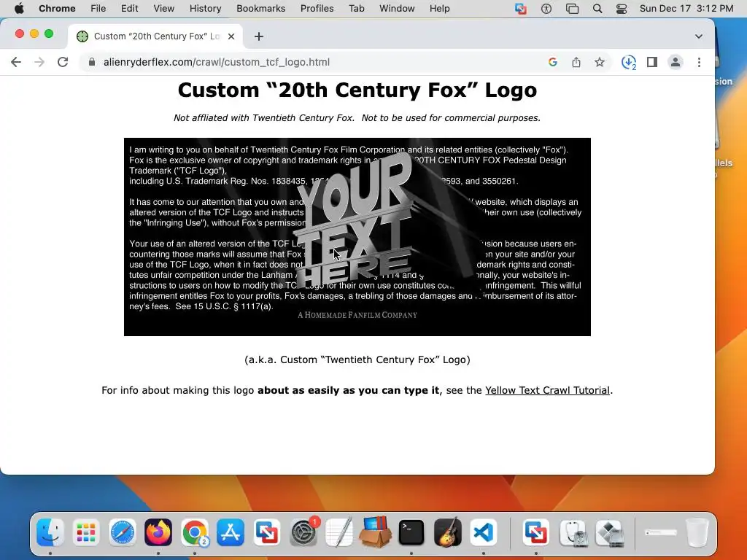Viewport: 747px width, 560px height.
Task: Open the View menu
Action: 163,8
